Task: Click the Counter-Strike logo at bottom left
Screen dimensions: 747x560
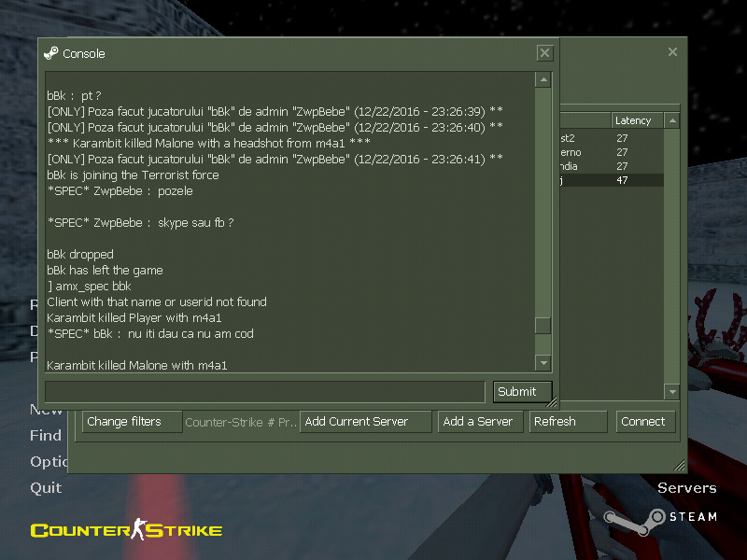Action: coord(126,530)
